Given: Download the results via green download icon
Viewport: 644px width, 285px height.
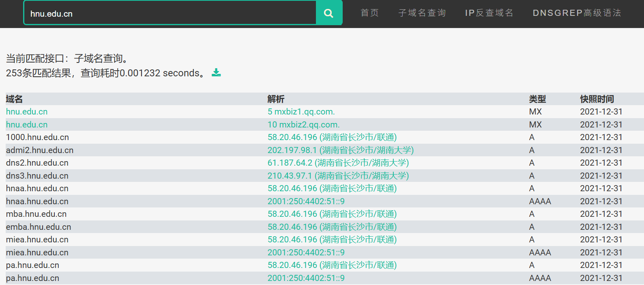Looking at the screenshot, I should pos(216,73).
